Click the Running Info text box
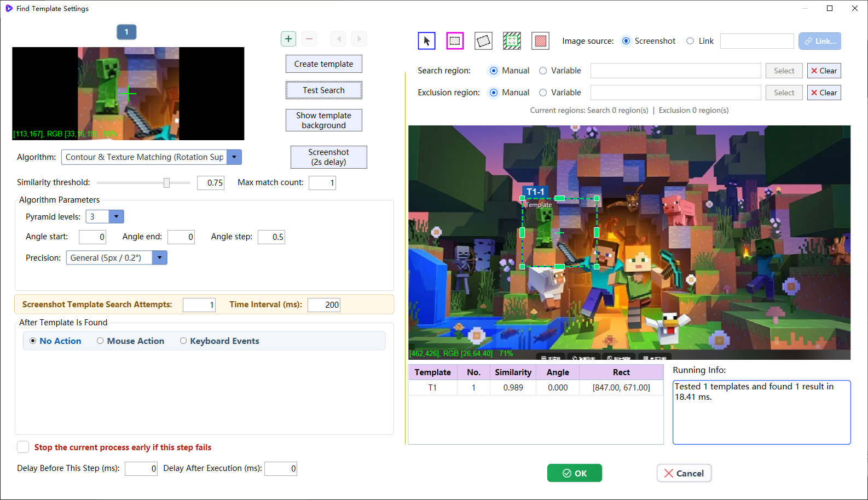The image size is (868, 500). click(x=761, y=412)
